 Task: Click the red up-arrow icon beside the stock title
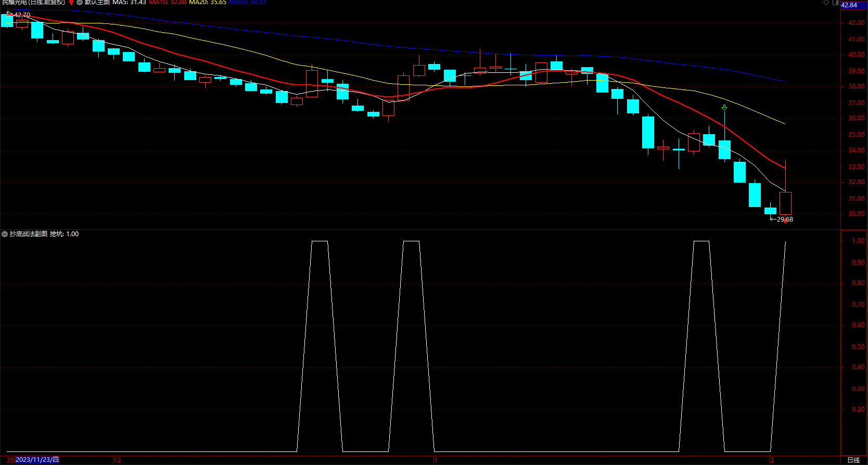coord(71,3)
